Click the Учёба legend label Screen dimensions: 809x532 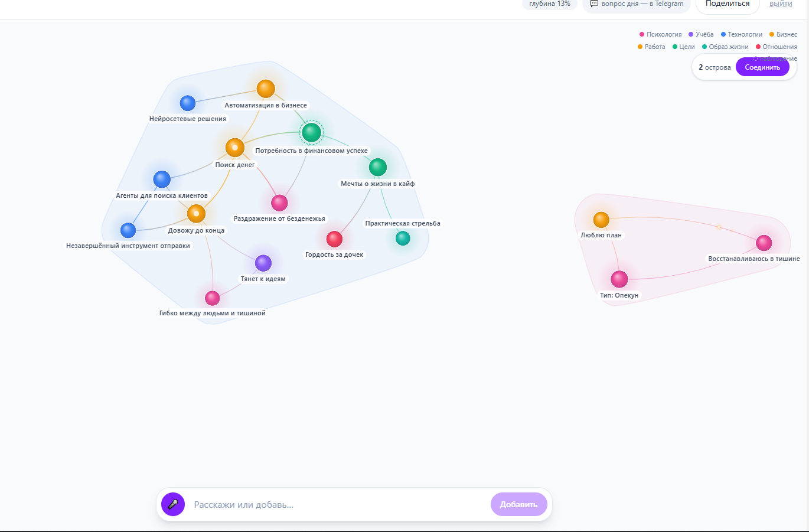[704, 34]
